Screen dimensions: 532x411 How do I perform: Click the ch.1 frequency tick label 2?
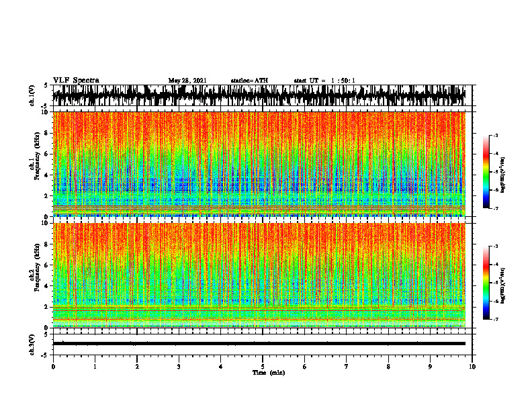46,196
